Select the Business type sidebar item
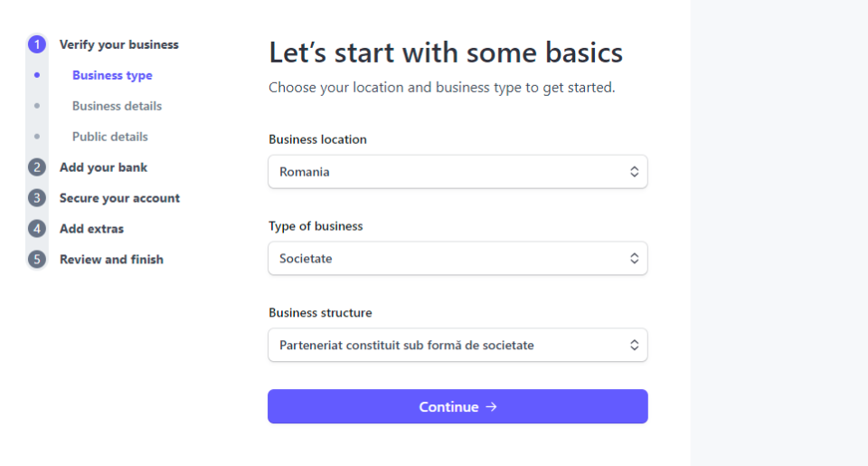 pyautogui.click(x=112, y=75)
